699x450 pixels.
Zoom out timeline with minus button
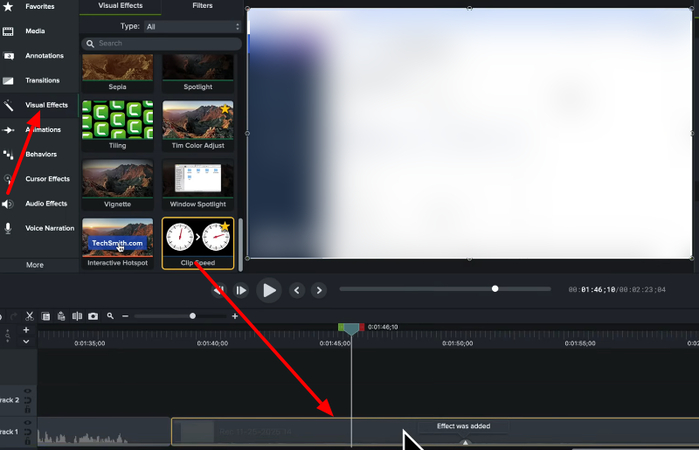tap(125, 316)
